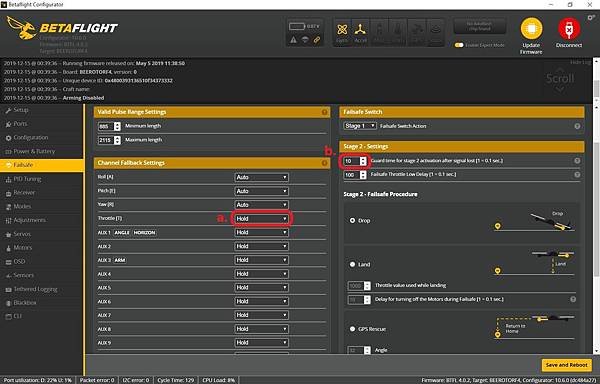Viewport: 600px width, 384px height.
Task: Click the log Scroll indicator
Action: [559, 80]
